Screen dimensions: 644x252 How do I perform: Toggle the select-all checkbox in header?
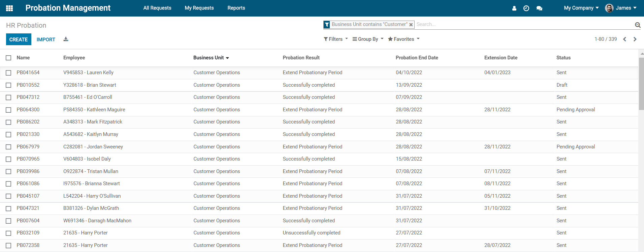coord(8,58)
